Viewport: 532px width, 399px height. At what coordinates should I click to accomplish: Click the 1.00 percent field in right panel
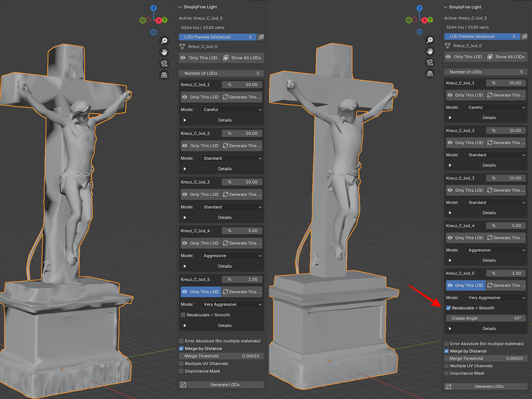[x=506, y=274]
